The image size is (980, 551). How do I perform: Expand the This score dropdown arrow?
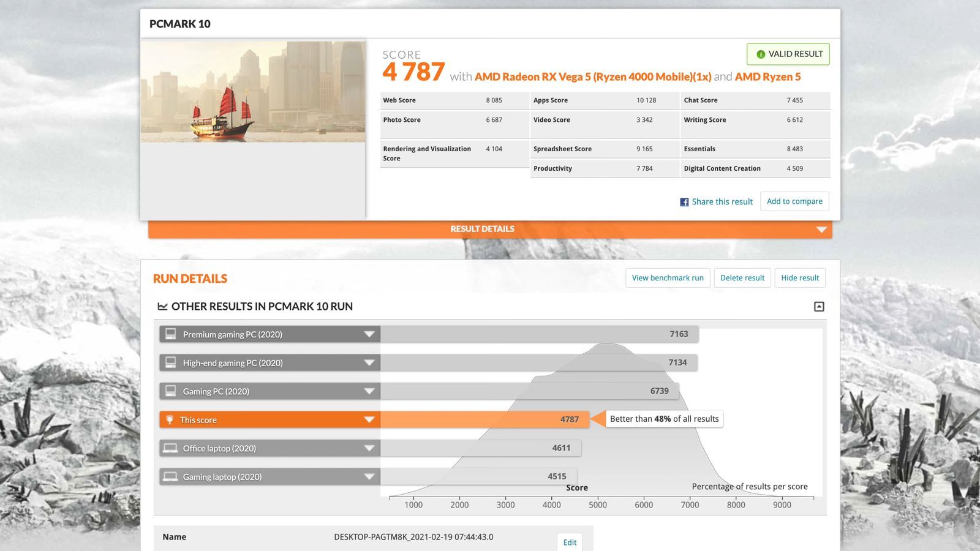pos(369,419)
